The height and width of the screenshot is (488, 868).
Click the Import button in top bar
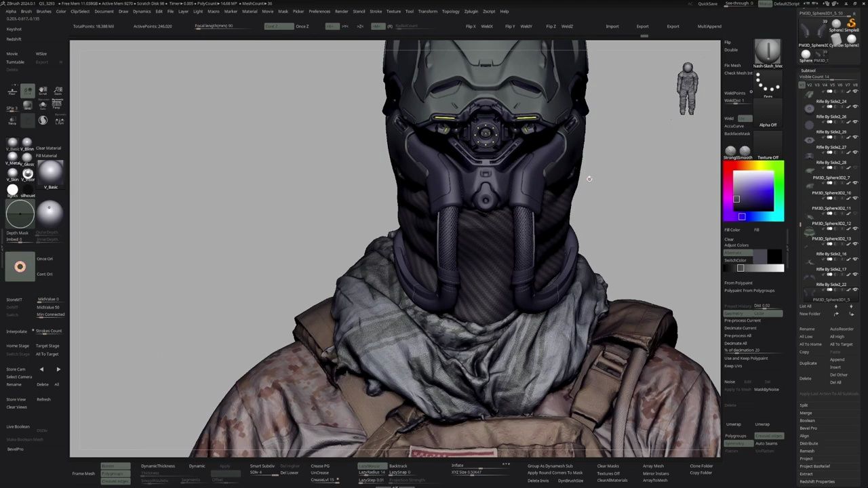612,26
